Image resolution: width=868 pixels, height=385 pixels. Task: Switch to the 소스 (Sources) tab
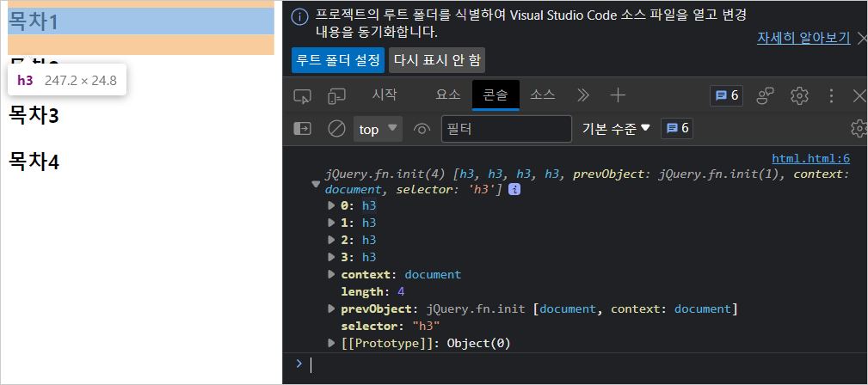(543, 95)
